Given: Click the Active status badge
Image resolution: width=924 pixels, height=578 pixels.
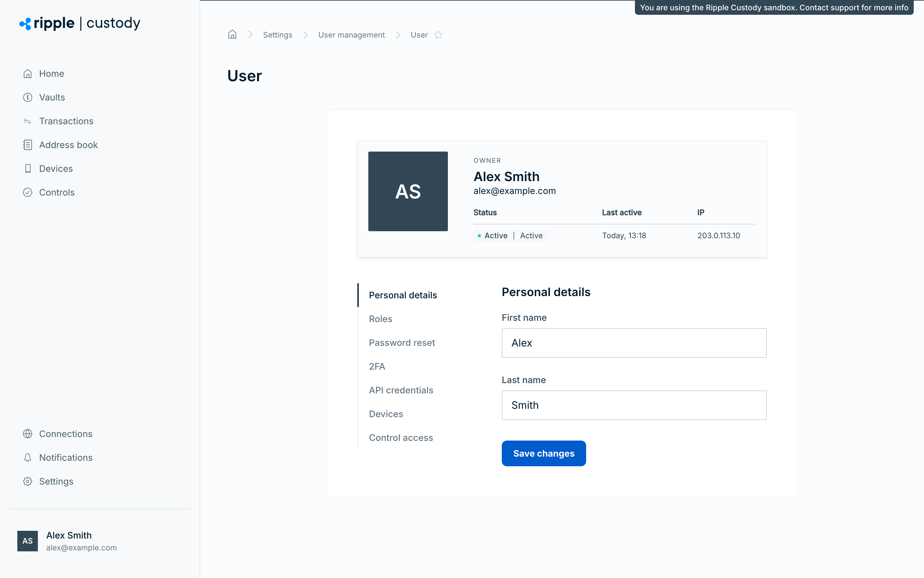Looking at the screenshot, I should tap(510, 235).
